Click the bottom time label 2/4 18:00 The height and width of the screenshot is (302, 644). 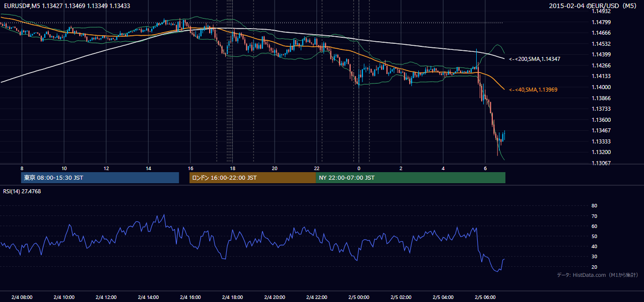tap(232, 297)
